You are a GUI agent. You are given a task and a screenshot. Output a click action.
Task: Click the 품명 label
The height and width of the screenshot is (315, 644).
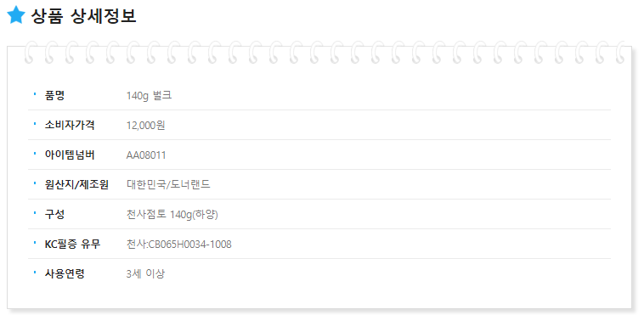pos(54,95)
